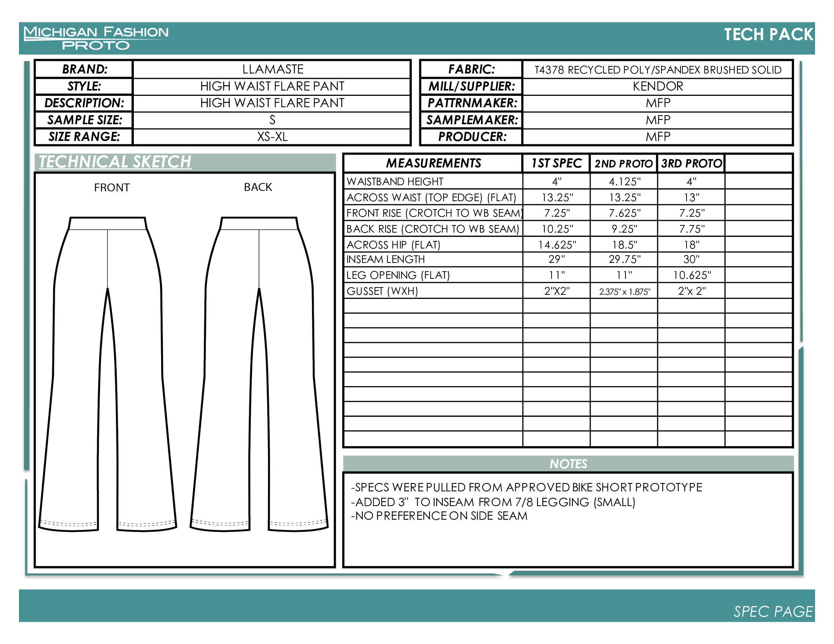Select the size range value XS-XL

pyautogui.click(x=272, y=137)
